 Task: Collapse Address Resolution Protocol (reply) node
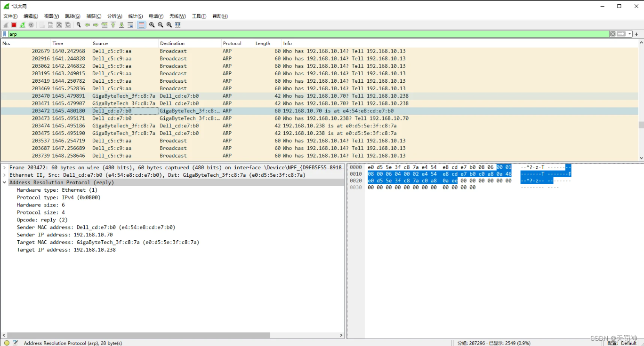5,183
